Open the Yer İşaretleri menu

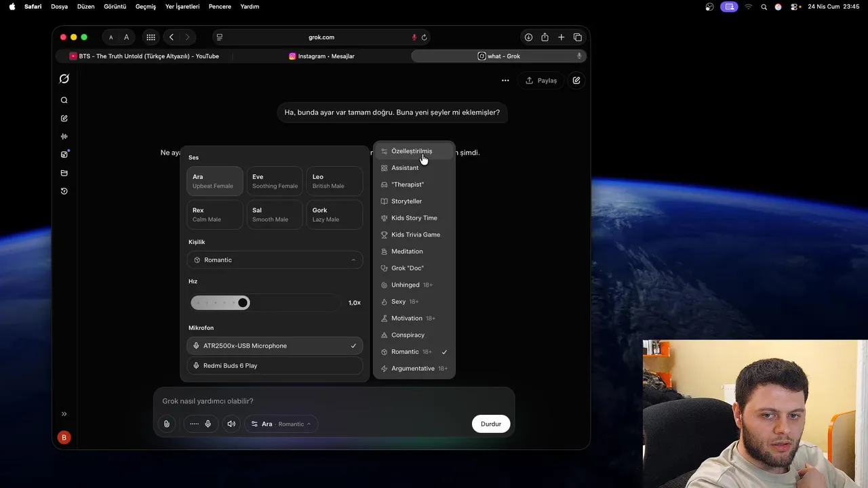tap(182, 7)
